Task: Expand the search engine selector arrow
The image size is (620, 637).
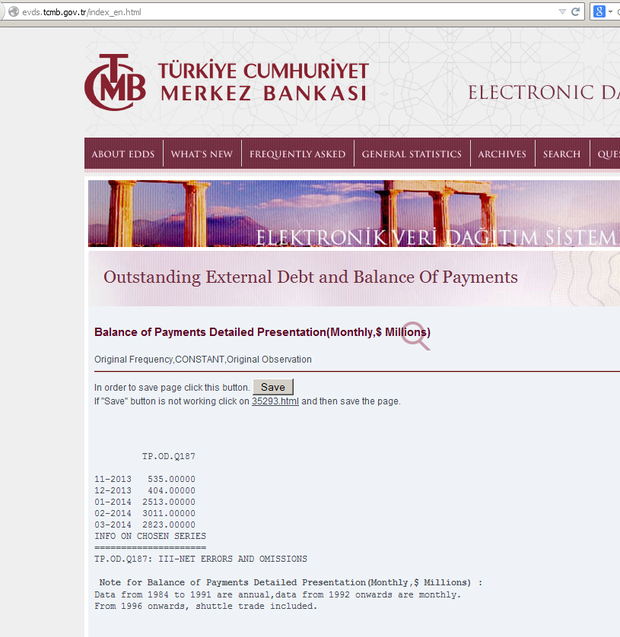Action: tap(612, 11)
